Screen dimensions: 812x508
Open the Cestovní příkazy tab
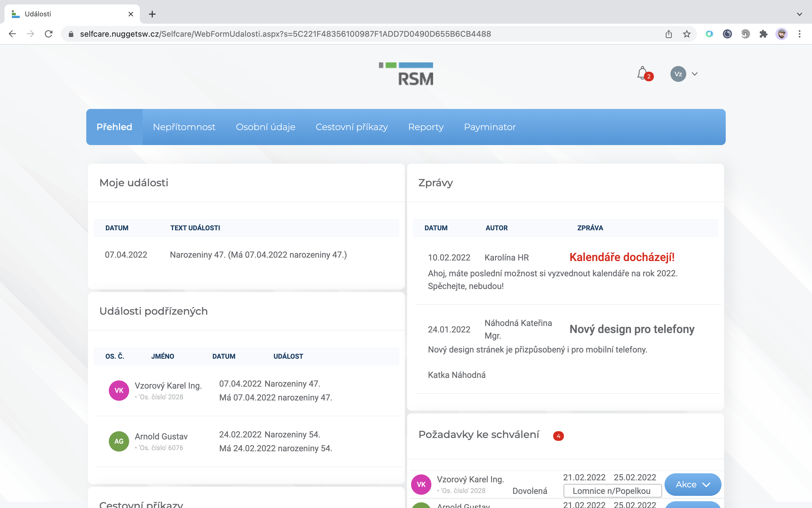[352, 127]
